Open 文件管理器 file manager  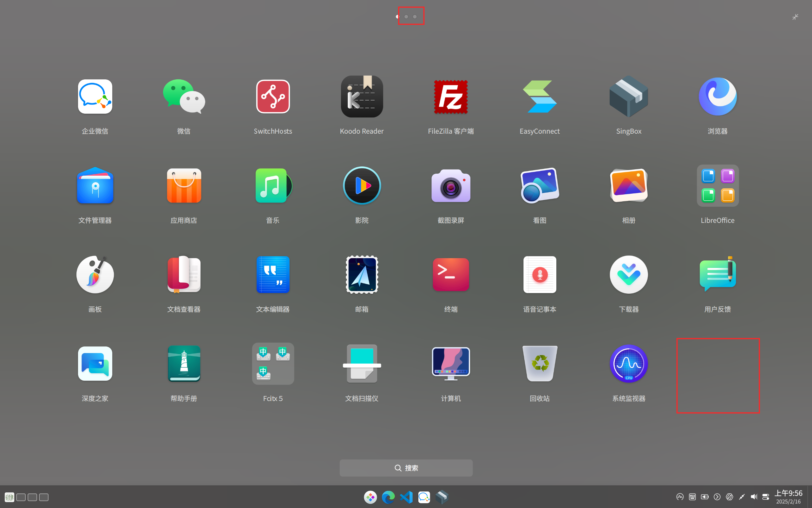[95, 185]
